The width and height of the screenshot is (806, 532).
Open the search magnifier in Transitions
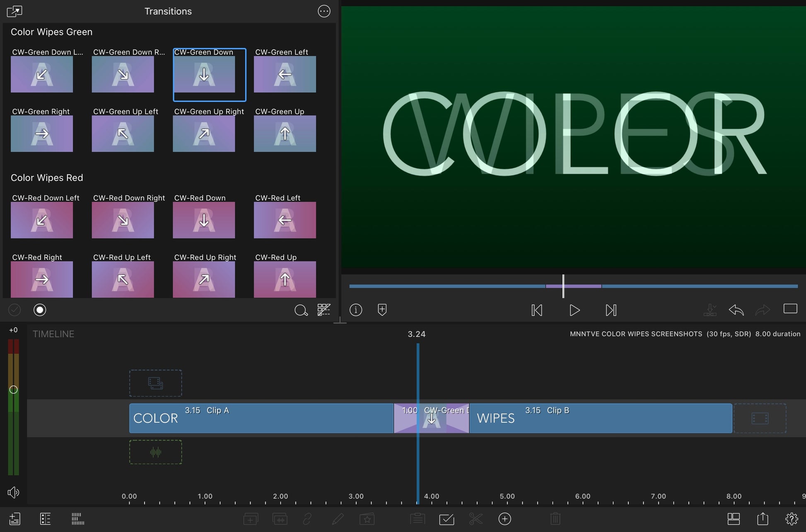click(301, 310)
